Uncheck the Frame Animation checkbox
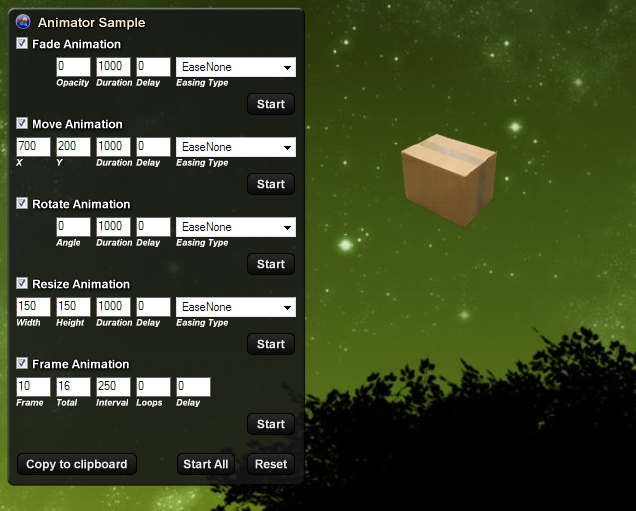 click(22, 363)
